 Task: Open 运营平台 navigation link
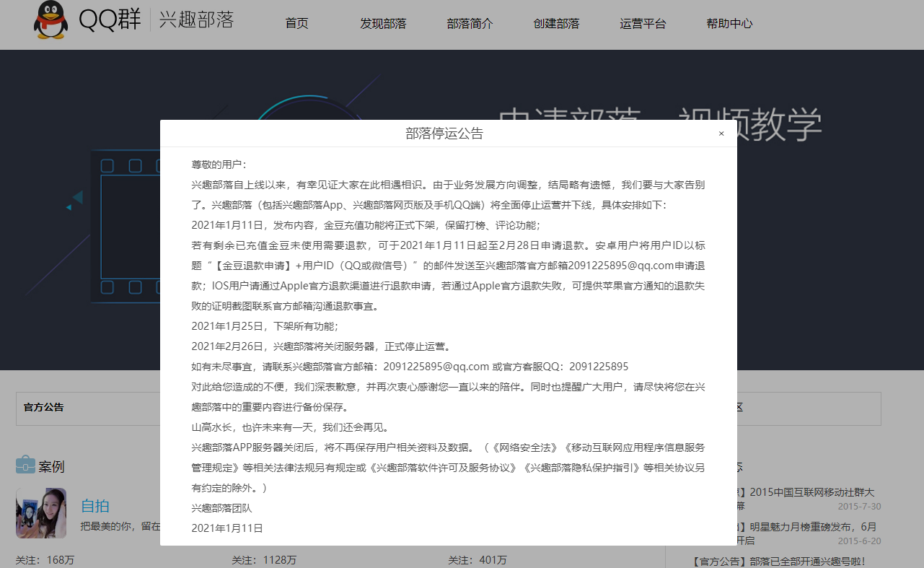tap(643, 23)
